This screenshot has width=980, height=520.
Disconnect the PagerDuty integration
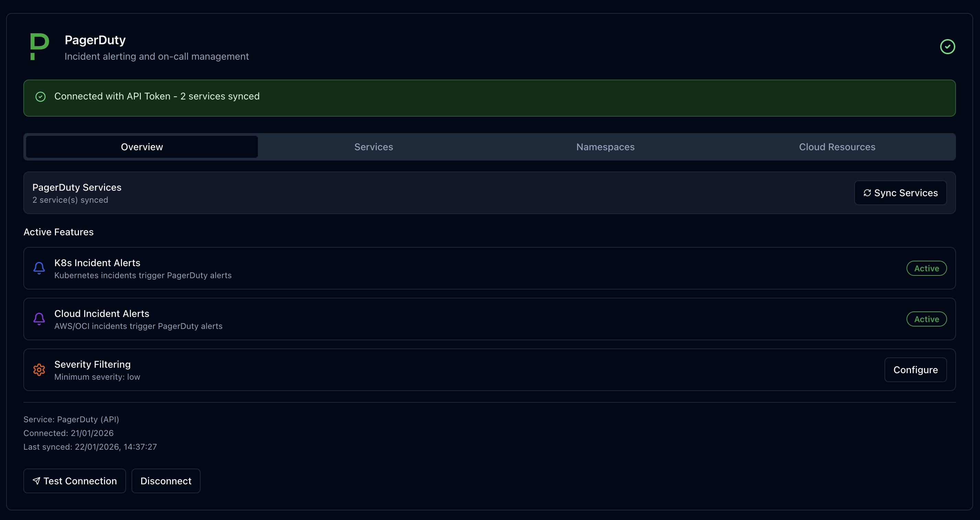[166, 481]
